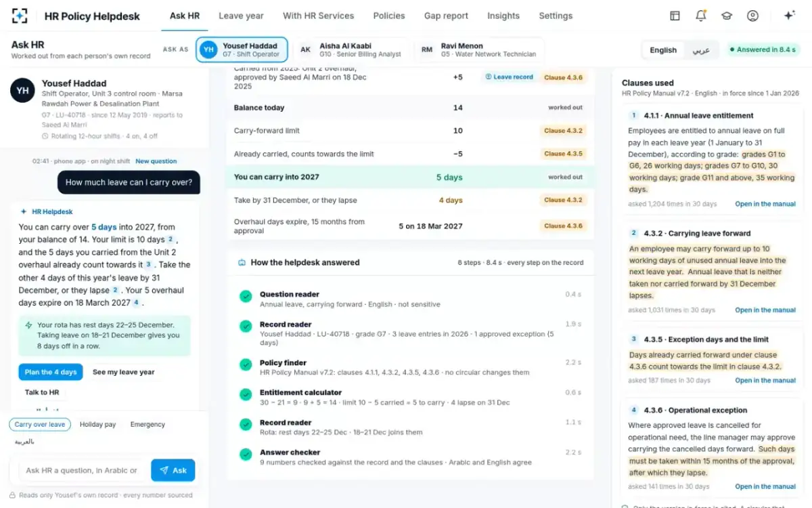
Task: Click the green check beside Record reader grade G7
Action: [x=246, y=326]
